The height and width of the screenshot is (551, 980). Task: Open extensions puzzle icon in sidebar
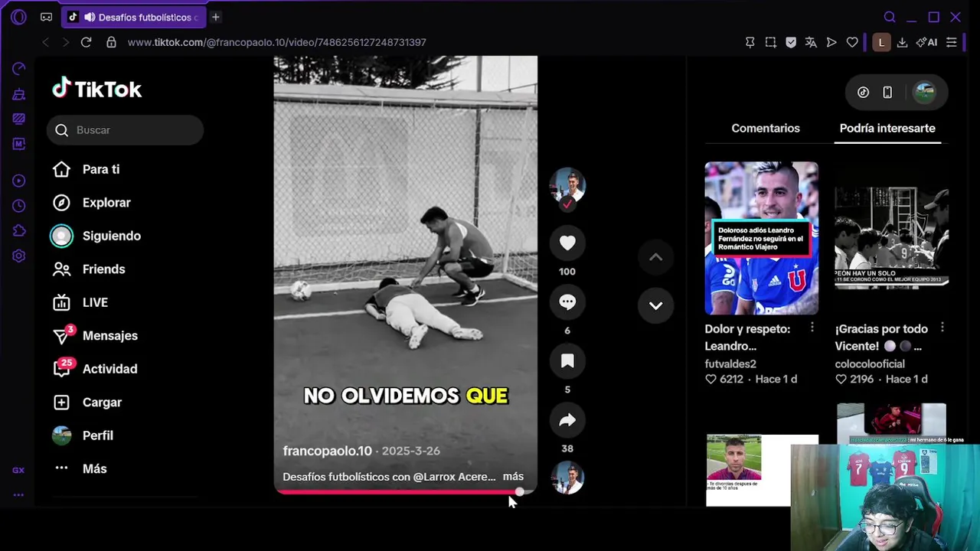pyautogui.click(x=19, y=231)
